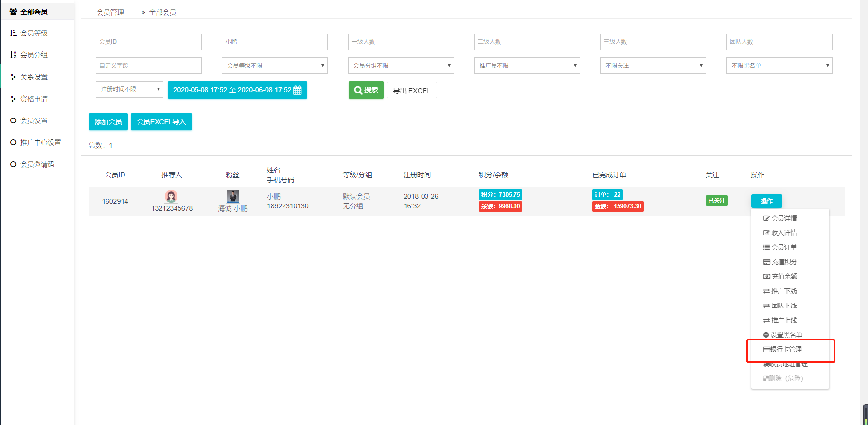Open the 不限关注 dropdown
Image resolution: width=868 pixels, height=425 pixels.
point(653,66)
